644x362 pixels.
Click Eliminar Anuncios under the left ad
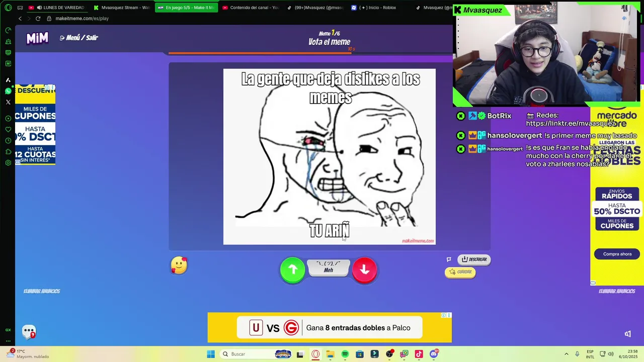point(42,291)
